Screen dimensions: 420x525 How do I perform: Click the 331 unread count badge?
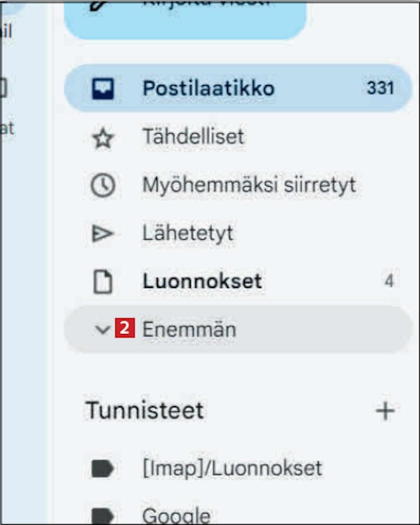(x=380, y=88)
